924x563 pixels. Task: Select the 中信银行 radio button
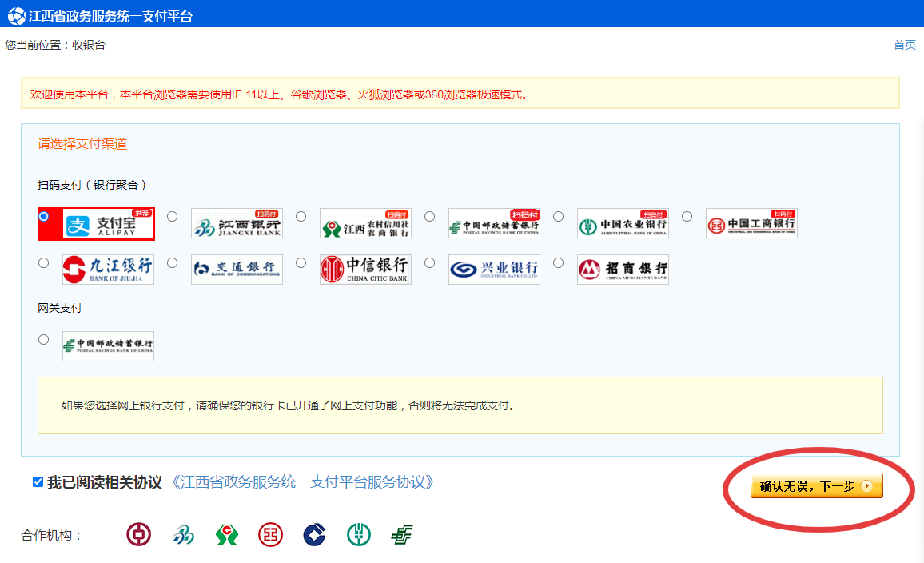click(301, 263)
